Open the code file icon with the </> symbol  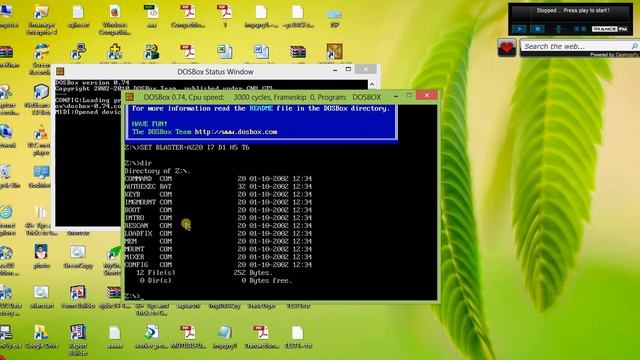151,16
